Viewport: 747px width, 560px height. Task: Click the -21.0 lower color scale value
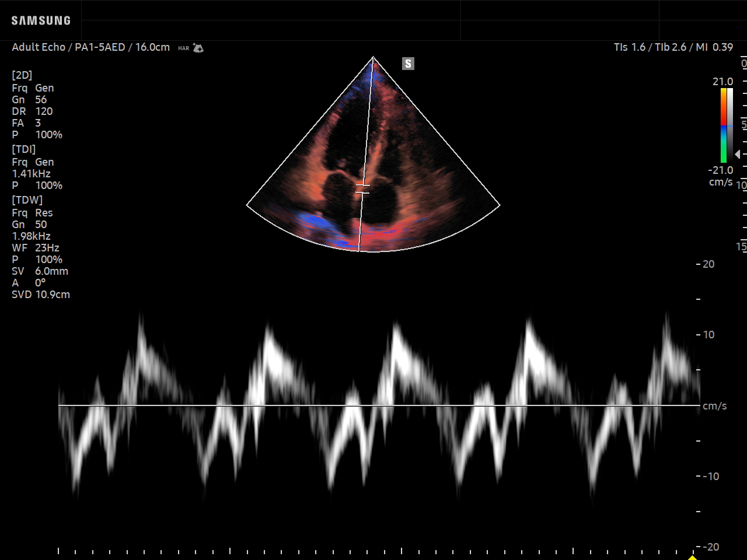[721, 170]
